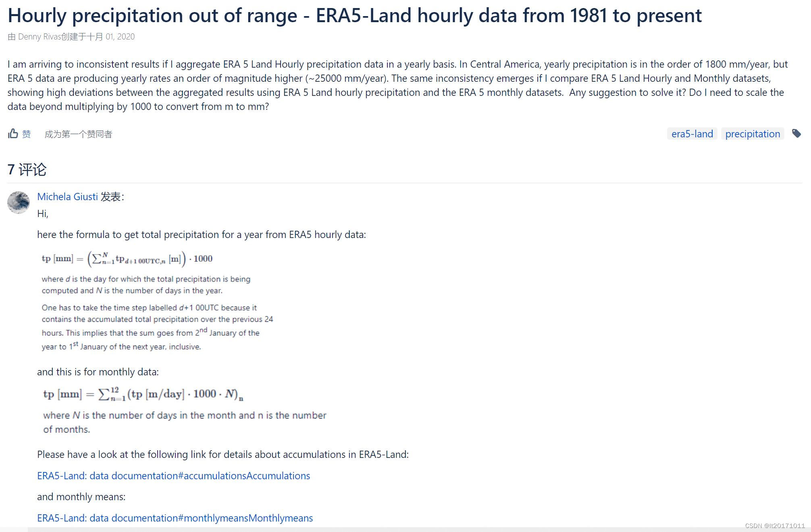Click the 7 评论 comments heading
The height and width of the screenshot is (532, 811).
[x=27, y=170]
